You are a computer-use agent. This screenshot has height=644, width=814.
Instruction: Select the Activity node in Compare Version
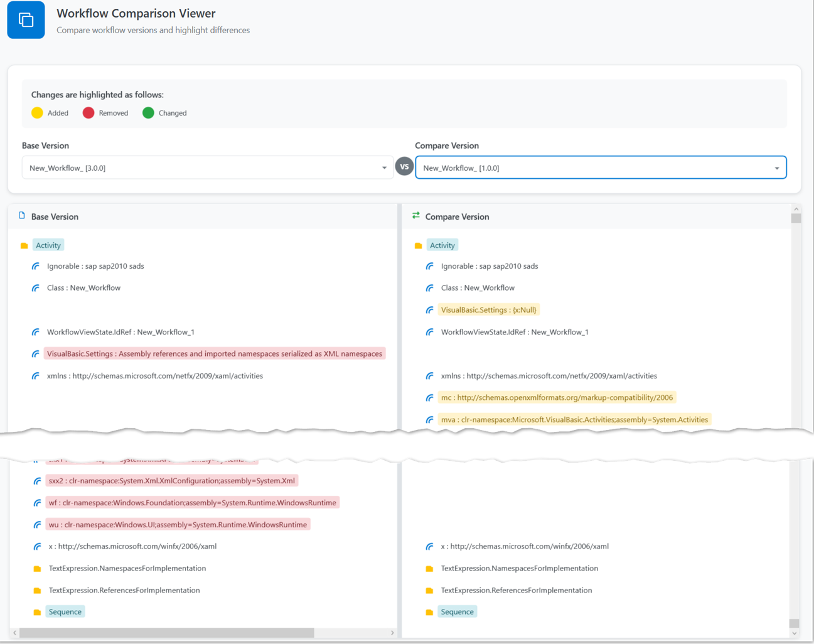(x=442, y=245)
